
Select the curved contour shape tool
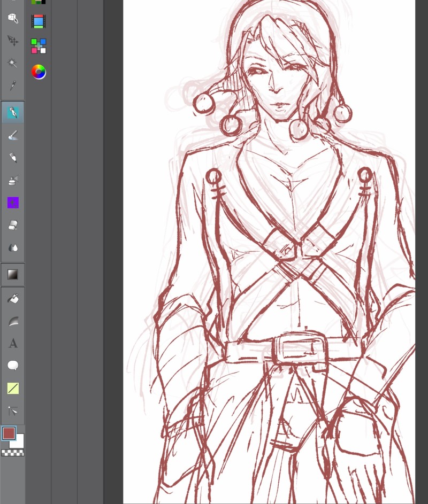coord(13,321)
